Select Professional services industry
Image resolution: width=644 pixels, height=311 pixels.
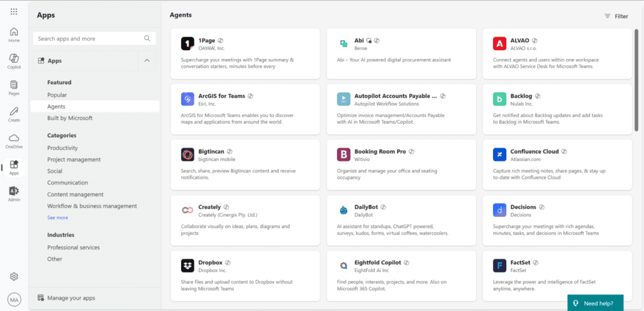74,248
